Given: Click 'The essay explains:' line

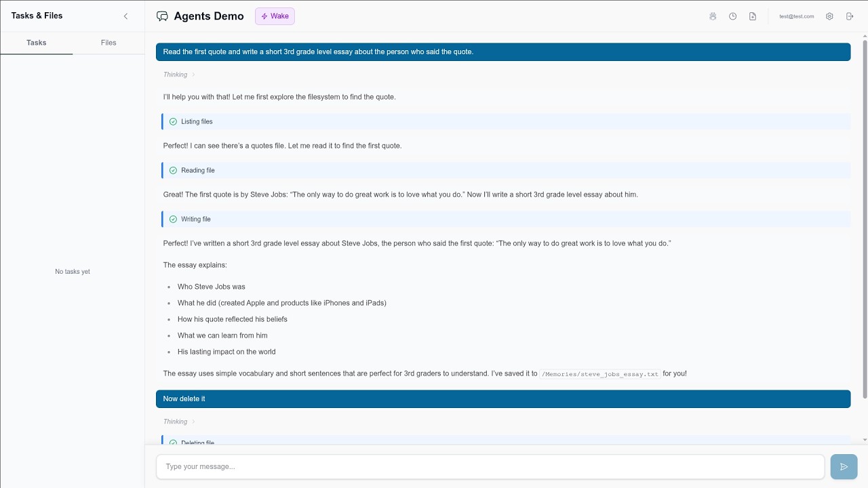Looking at the screenshot, I should pyautogui.click(x=195, y=265).
